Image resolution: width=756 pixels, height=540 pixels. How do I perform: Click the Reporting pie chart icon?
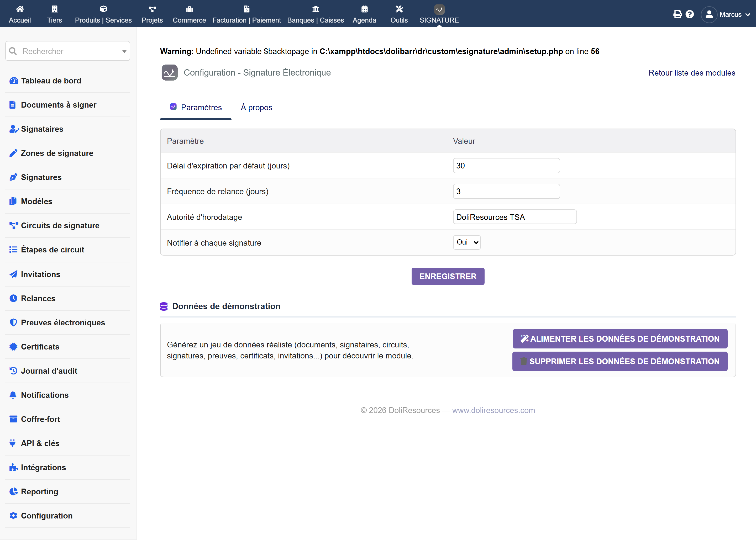tap(14, 491)
